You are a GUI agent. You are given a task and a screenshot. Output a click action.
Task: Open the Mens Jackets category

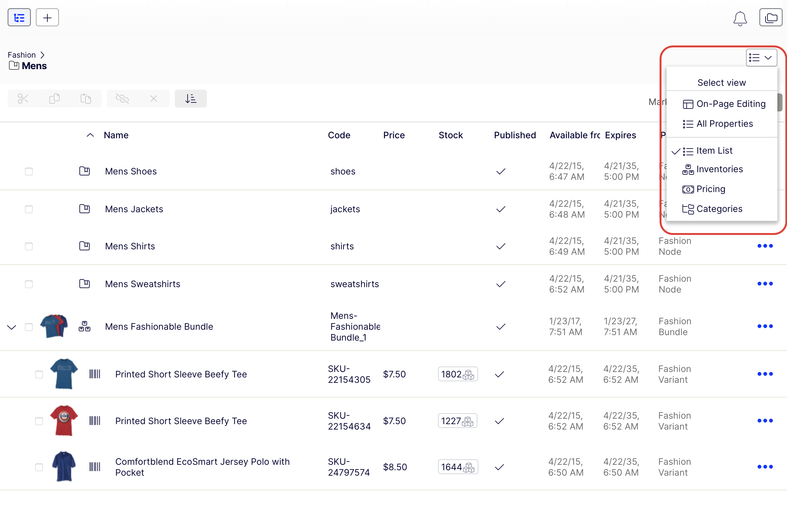click(134, 209)
